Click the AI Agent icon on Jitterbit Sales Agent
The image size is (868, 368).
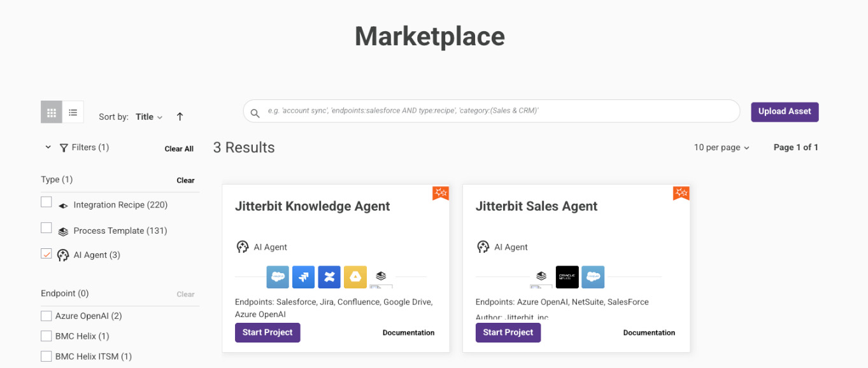pos(483,247)
